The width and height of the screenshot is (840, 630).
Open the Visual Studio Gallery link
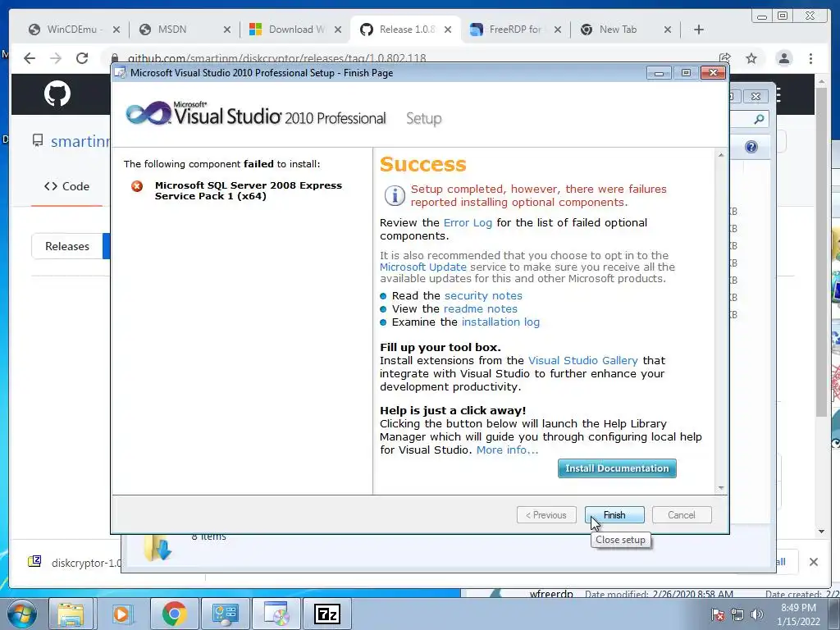(x=583, y=361)
